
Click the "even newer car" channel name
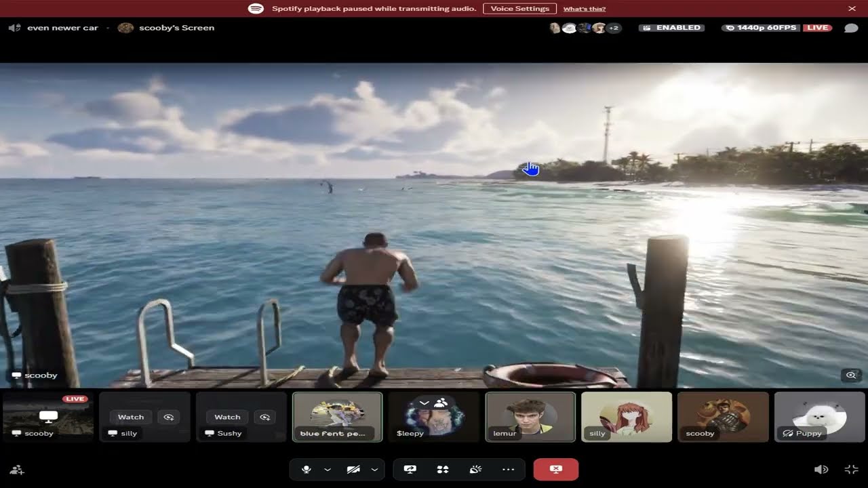point(62,28)
